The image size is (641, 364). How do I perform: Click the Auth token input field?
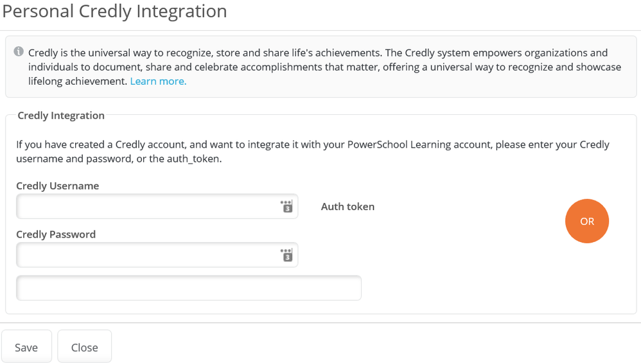click(x=189, y=288)
